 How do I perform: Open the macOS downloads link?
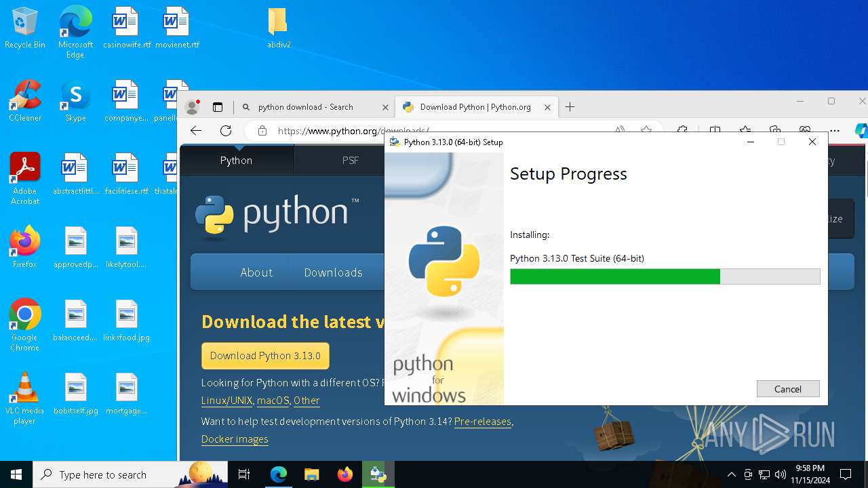click(x=273, y=401)
